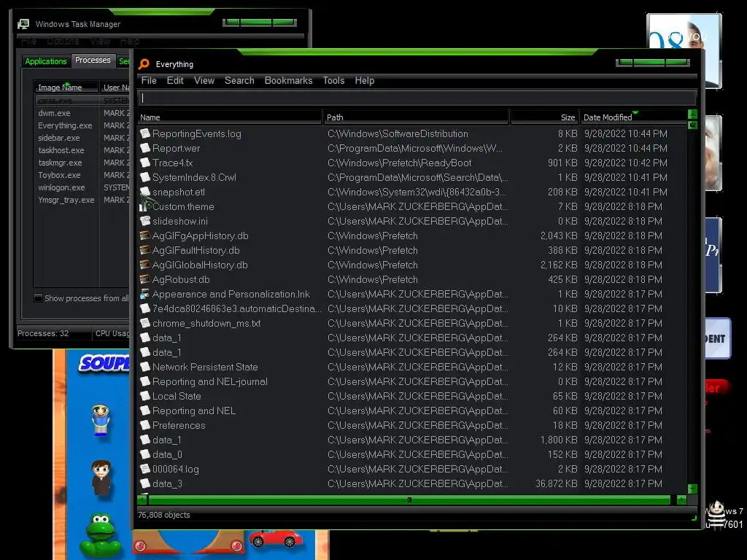Screen dimensions: 747x560
Task: Click the Local State file icon
Action: coord(145,396)
